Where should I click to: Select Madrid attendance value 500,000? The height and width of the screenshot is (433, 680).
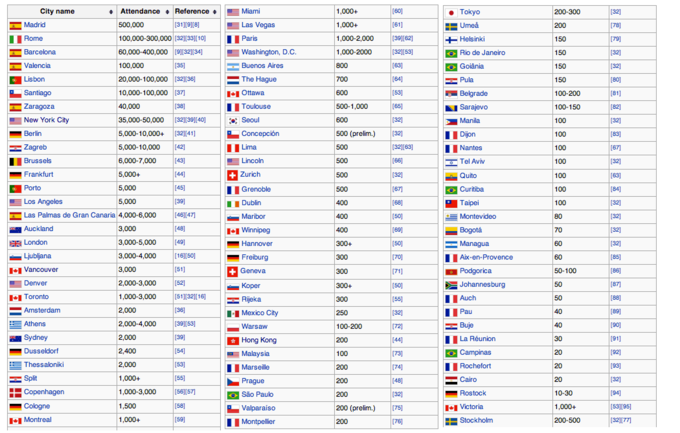[x=131, y=25]
